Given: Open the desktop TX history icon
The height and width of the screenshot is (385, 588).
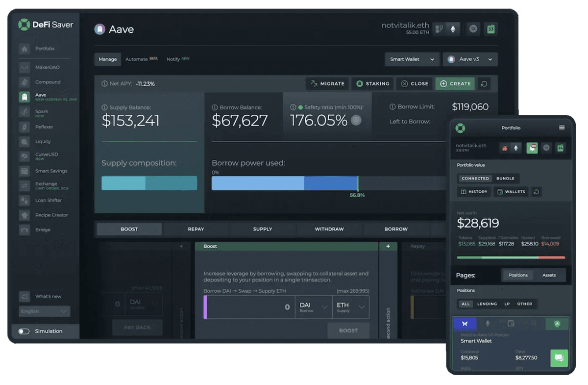Looking at the screenshot, I should pyautogui.click(x=473, y=29).
